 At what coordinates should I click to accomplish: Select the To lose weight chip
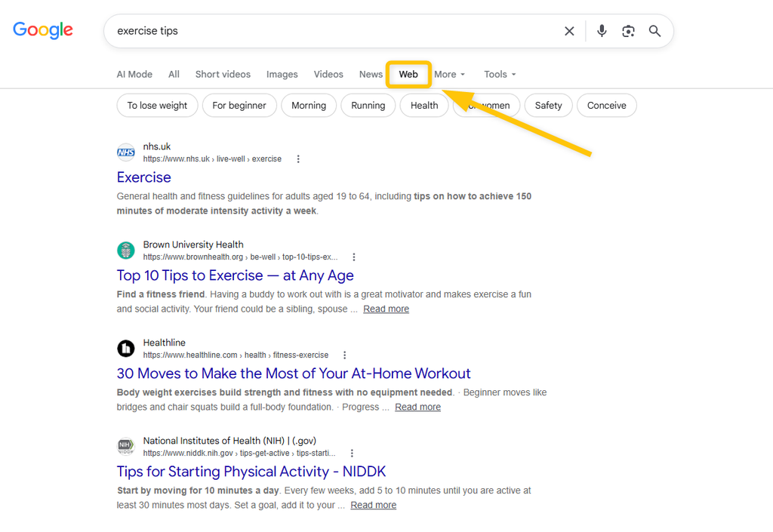157,106
